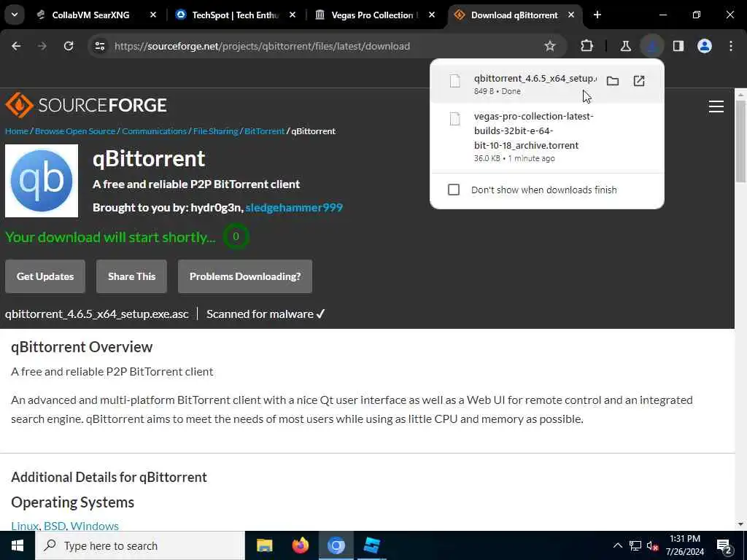
Task: Click the qBittorrent qb project logo
Action: (x=42, y=181)
